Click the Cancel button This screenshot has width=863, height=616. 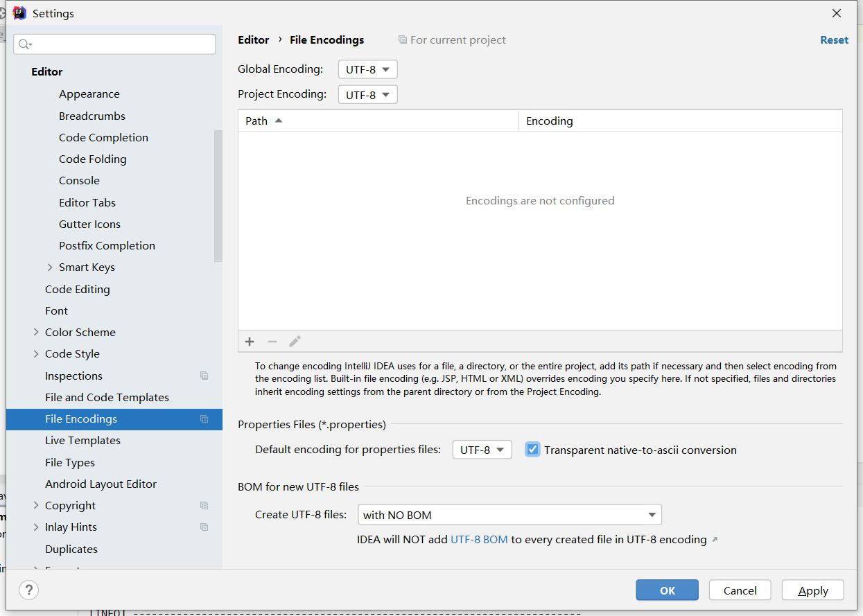pyautogui.click(x=740, y=590)
